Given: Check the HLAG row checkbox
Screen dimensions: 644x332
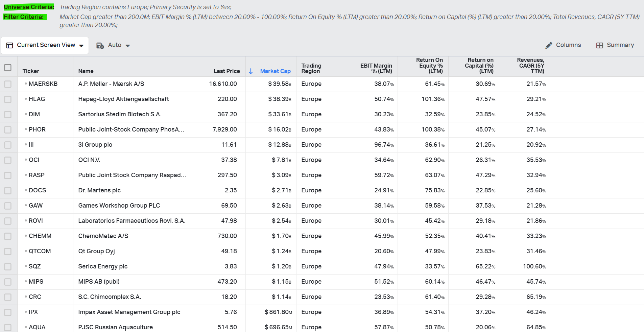Looking at the screenshot, I should click(x=8, y=99).
